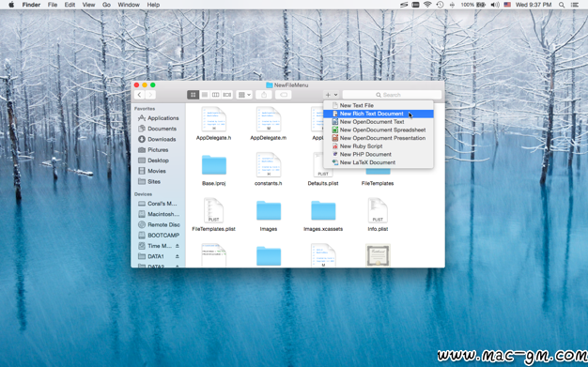Click the Edit Tags toolbar button
Screen dimensions: 588x367
pyautogui.click(x=284, y=95)
